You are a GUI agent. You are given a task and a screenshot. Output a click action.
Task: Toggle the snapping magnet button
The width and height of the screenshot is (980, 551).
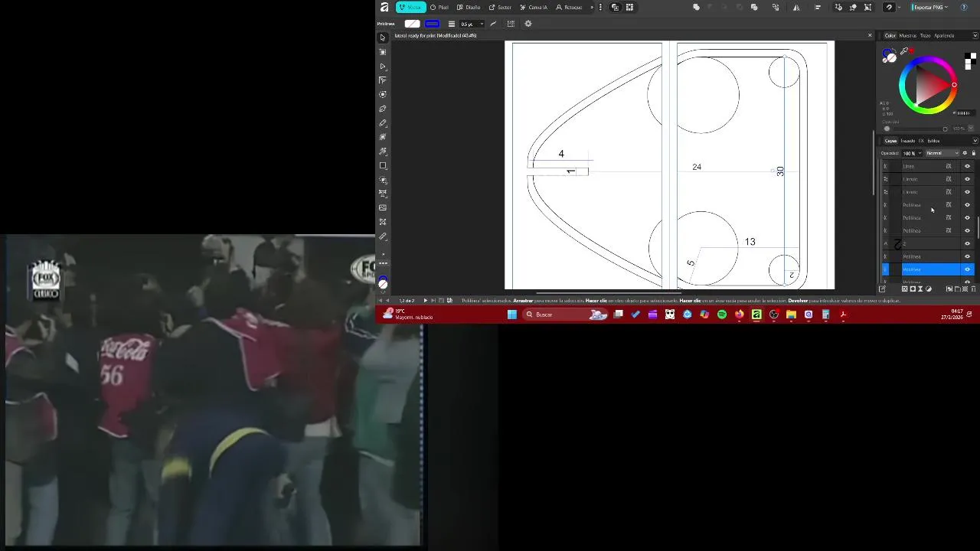tap(889, 7)
